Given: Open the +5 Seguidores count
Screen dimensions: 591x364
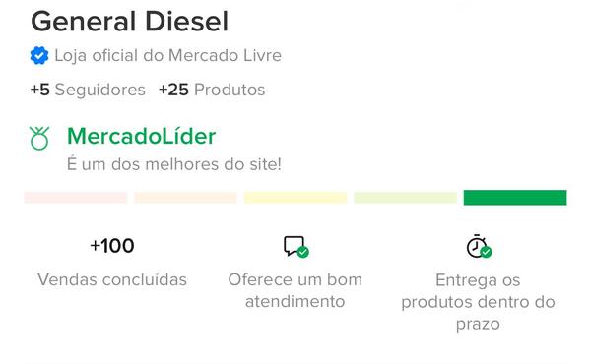Looking at the screenshot, I should point(88,90).
